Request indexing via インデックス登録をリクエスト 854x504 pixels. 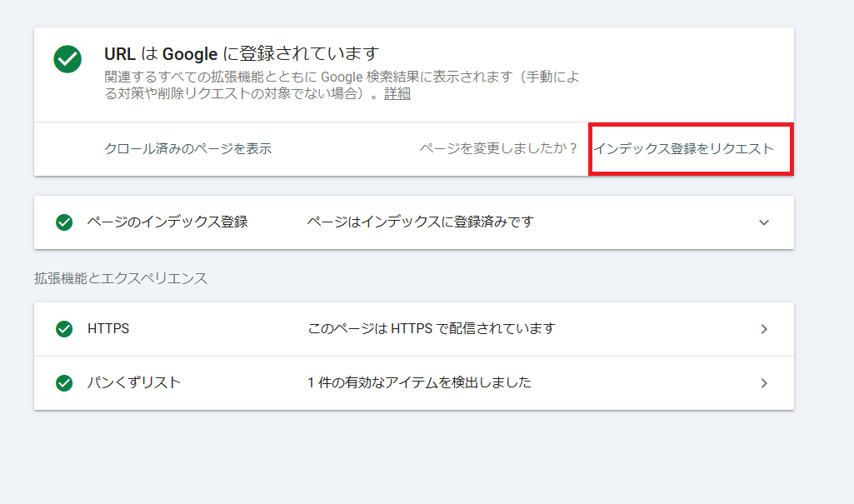683,148
